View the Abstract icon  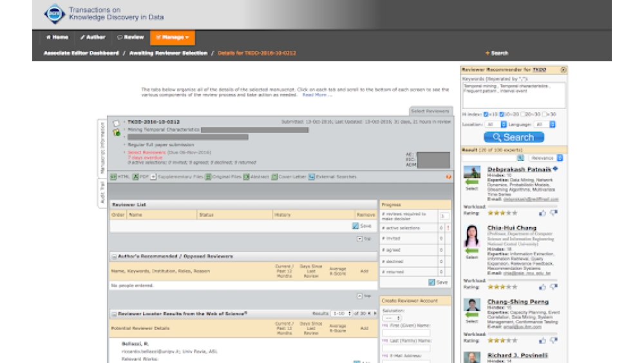point(246,177)
